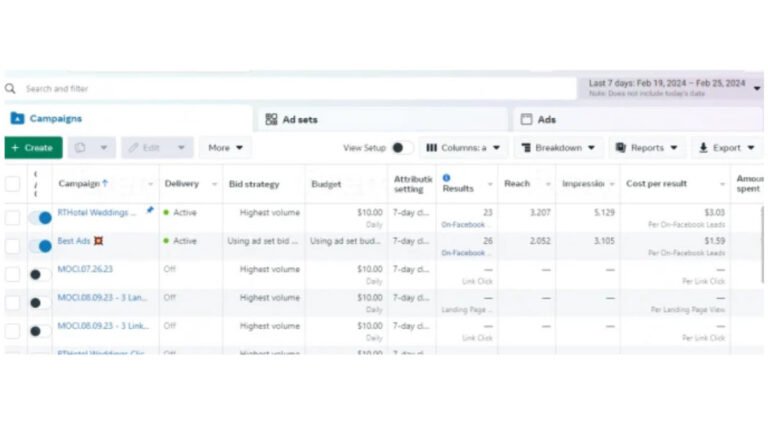Click the pin icon beside RTHotel Weddings

[x=150, y=211]
